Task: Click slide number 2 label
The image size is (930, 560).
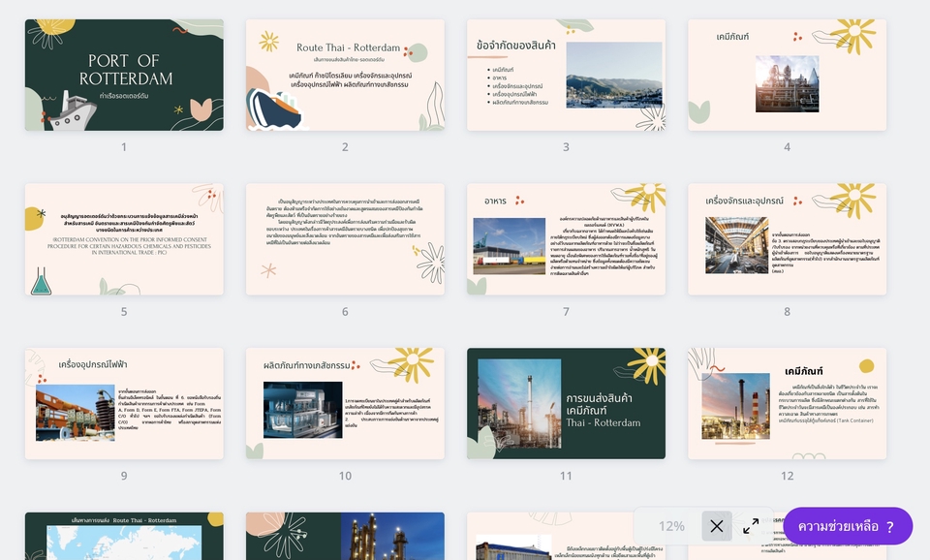Action: click(x=345, y=146)
